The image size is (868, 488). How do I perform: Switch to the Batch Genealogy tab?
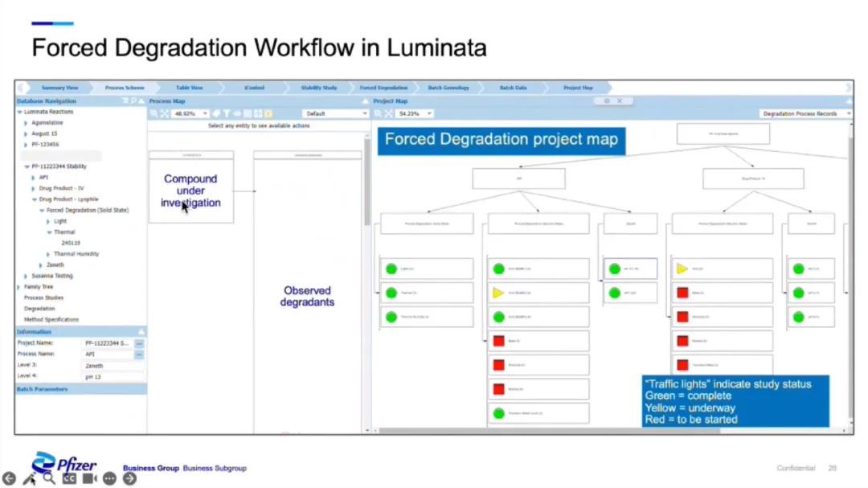coord(448,88)
